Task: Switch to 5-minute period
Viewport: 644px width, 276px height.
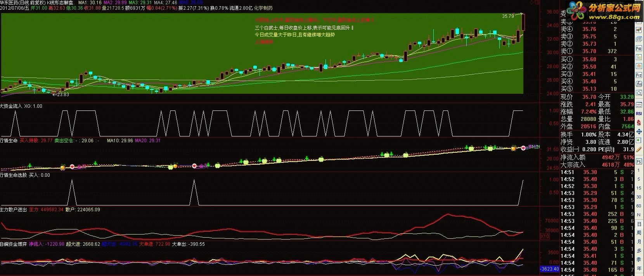Action: (x=639, y=178)
